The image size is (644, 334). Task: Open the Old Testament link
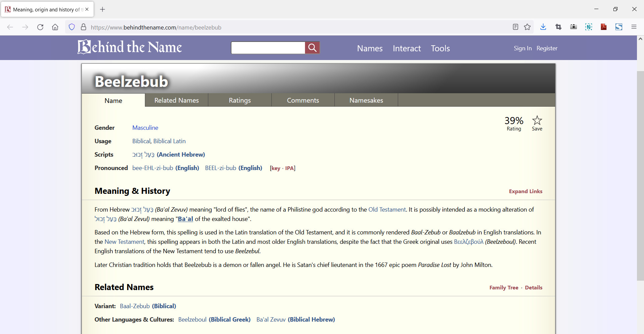point(387,210)
